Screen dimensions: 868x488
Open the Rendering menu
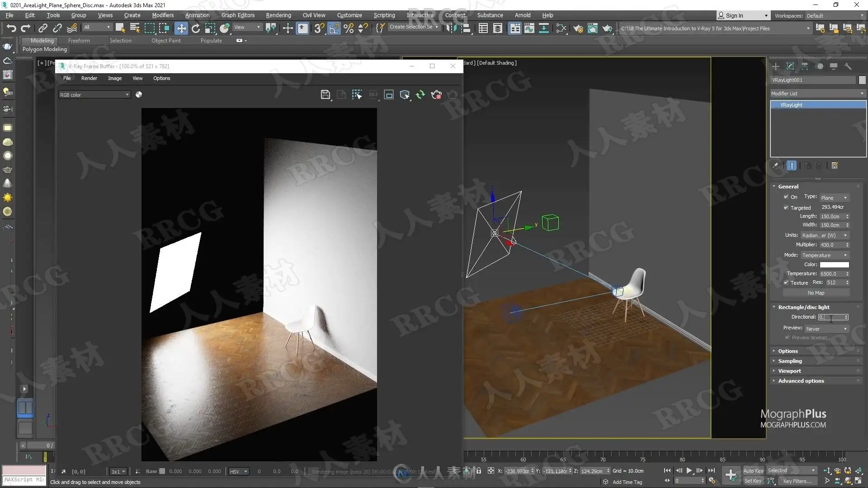click(278, 15)
